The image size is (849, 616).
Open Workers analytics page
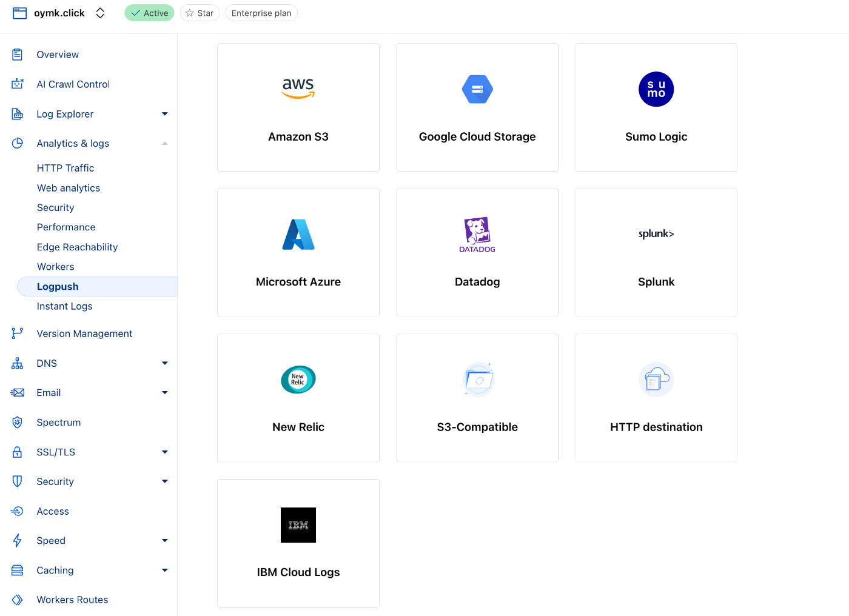(55, 267)
